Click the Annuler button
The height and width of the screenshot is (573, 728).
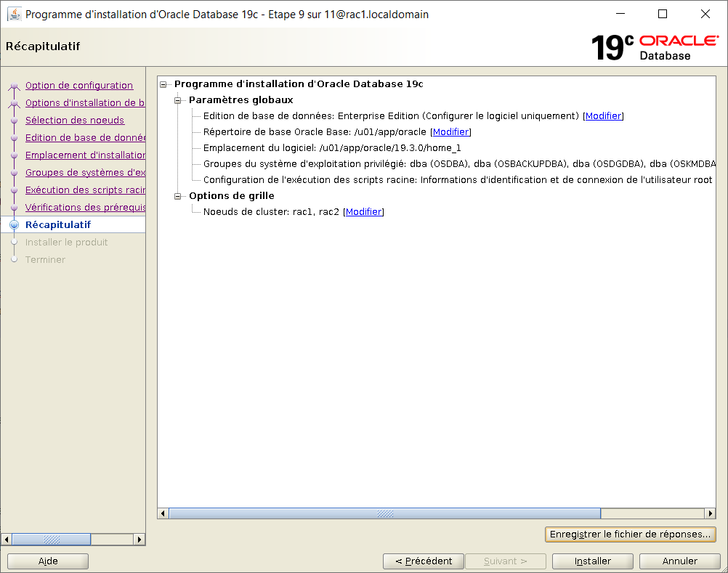click(x=680, y=561)
